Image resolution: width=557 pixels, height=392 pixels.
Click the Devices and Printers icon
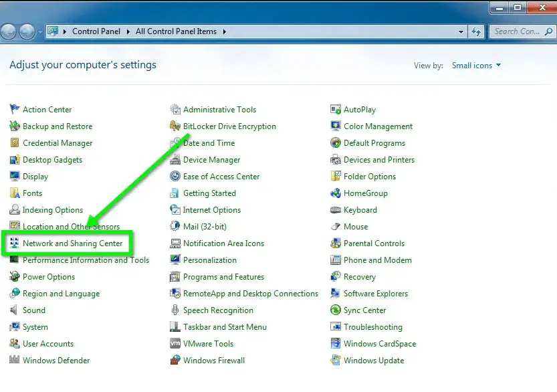coord(336,159)
